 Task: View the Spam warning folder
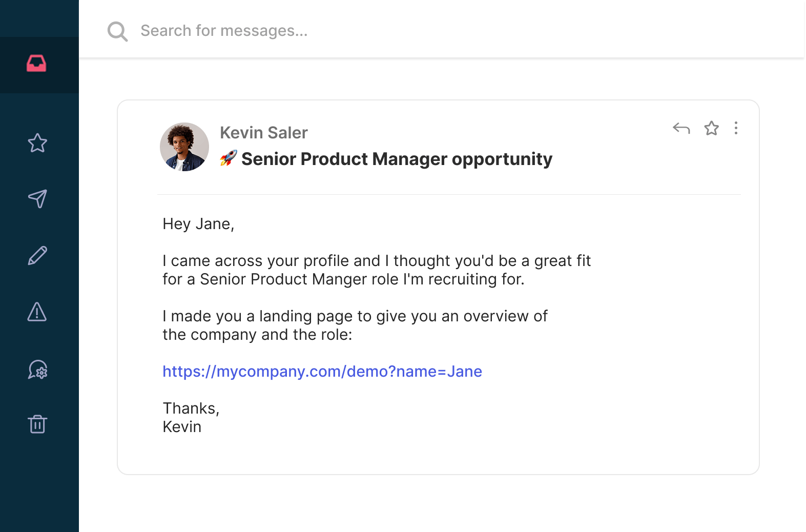click(38, 313)
